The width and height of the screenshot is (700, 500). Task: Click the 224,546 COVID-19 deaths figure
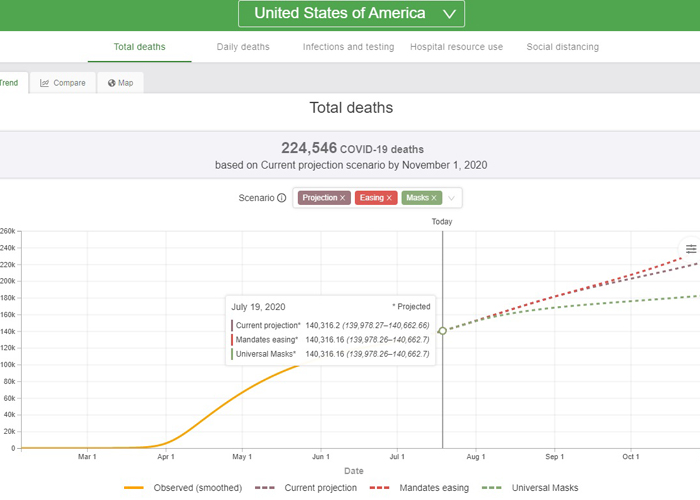tap(352, 148)
